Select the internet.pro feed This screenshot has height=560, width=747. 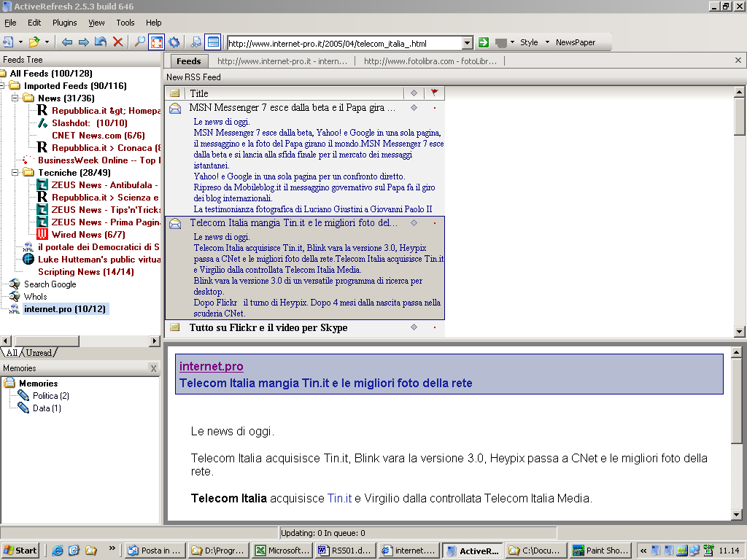click(65, 308)
